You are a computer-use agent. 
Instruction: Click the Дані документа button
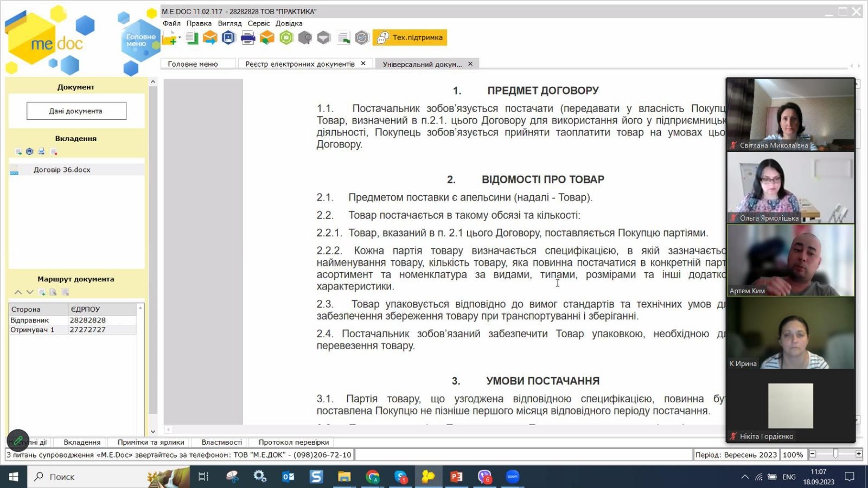coord(76,111)
